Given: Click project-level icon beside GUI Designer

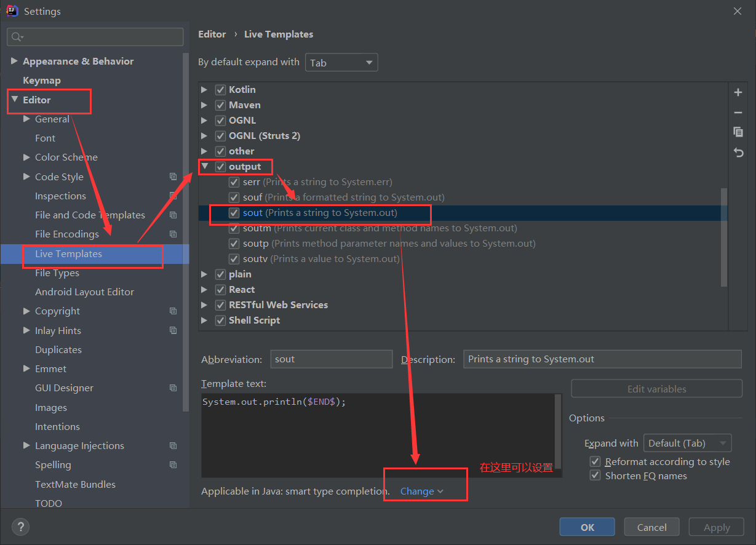Looking at the screenshot, I should click(x=173, y=388).
